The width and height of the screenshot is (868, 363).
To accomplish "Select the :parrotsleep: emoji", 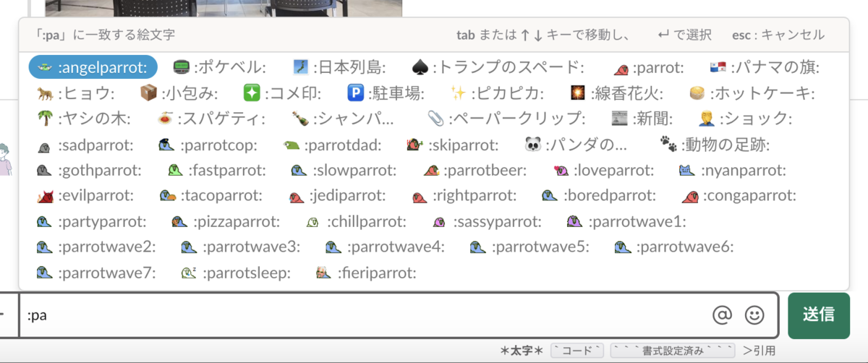I will click(236, 273).
